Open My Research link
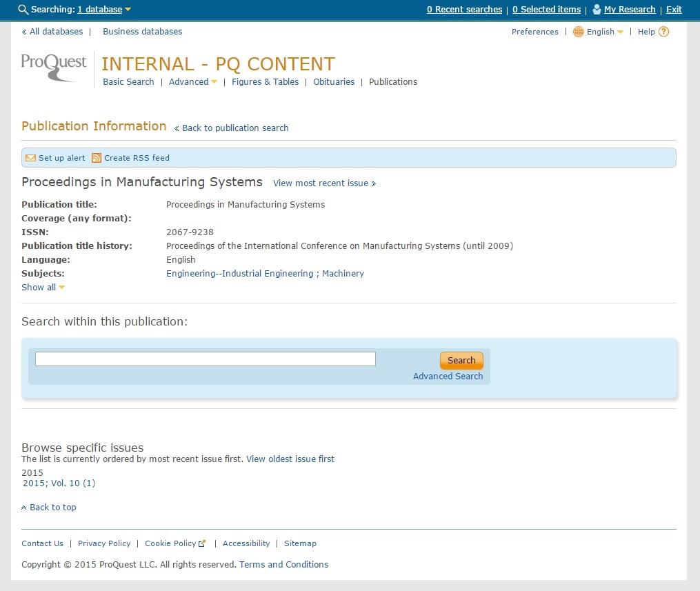700x591 pixels. click(x=630, y=10)
